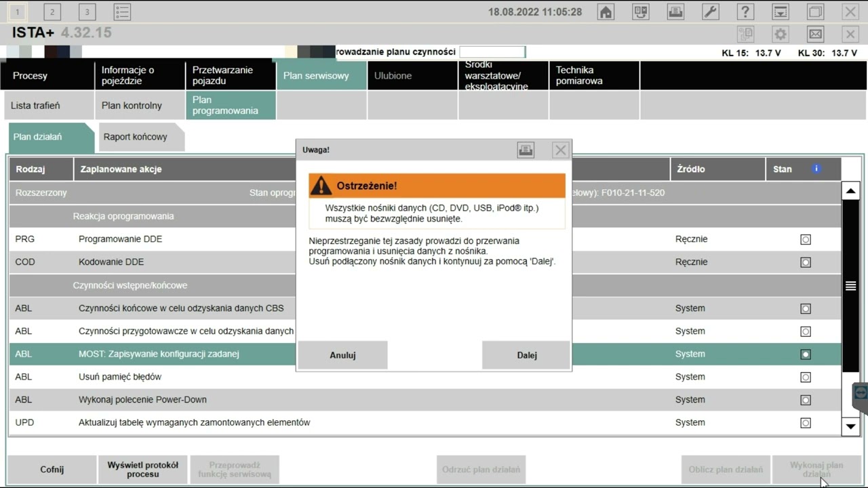Open the help question mark icon

click(x=745, y=12)
